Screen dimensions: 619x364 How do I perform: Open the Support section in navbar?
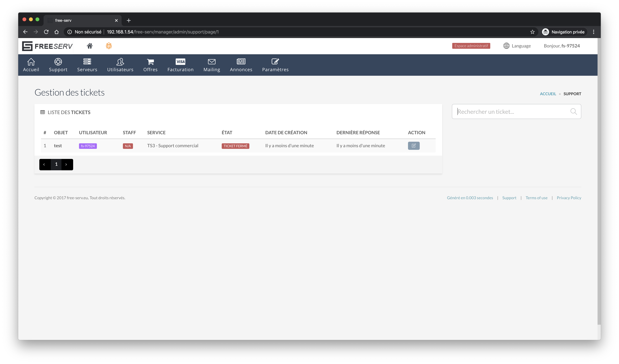[x=58, y=65]
